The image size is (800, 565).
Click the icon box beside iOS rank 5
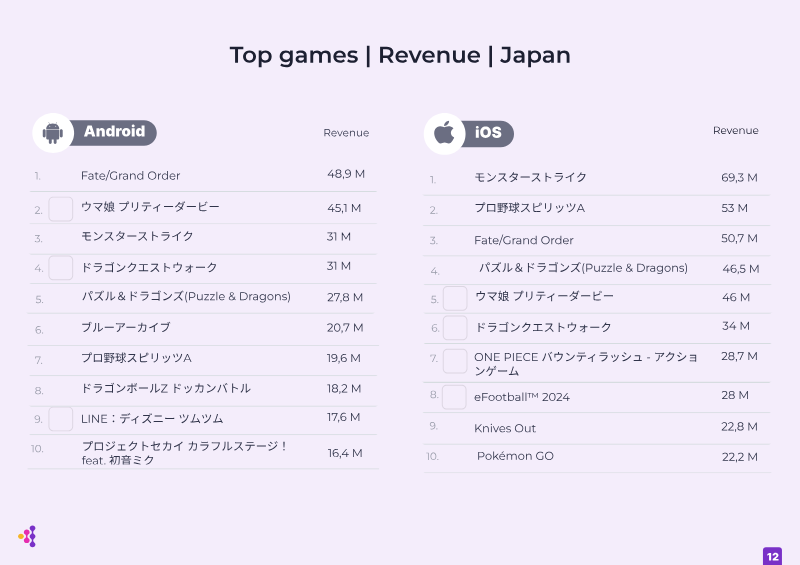pyautogui.click(x=455, y=298)
